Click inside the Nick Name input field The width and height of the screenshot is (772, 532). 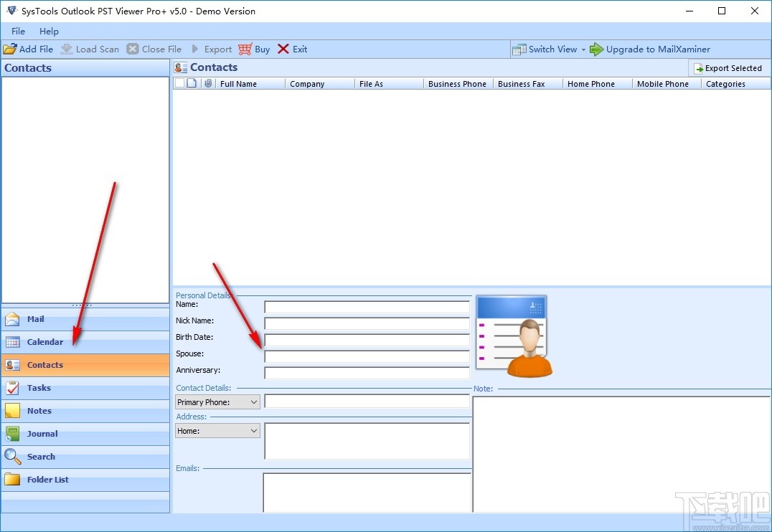(367, 323)
